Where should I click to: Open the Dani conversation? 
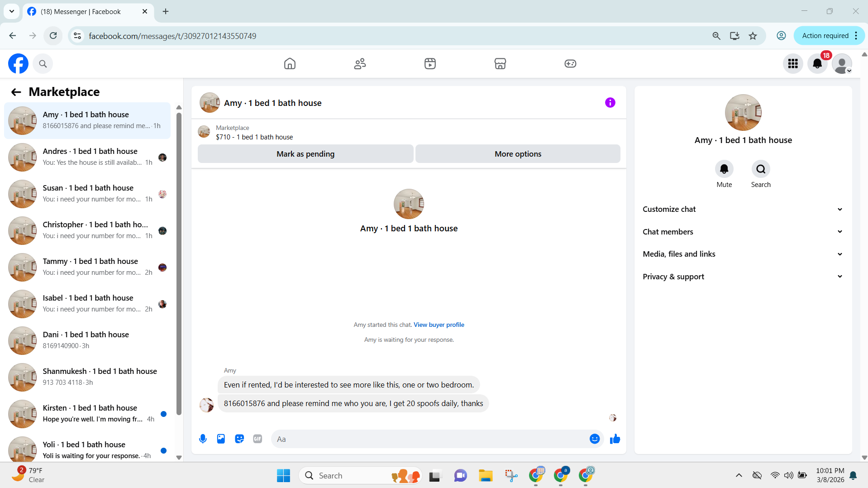(87, 340)
